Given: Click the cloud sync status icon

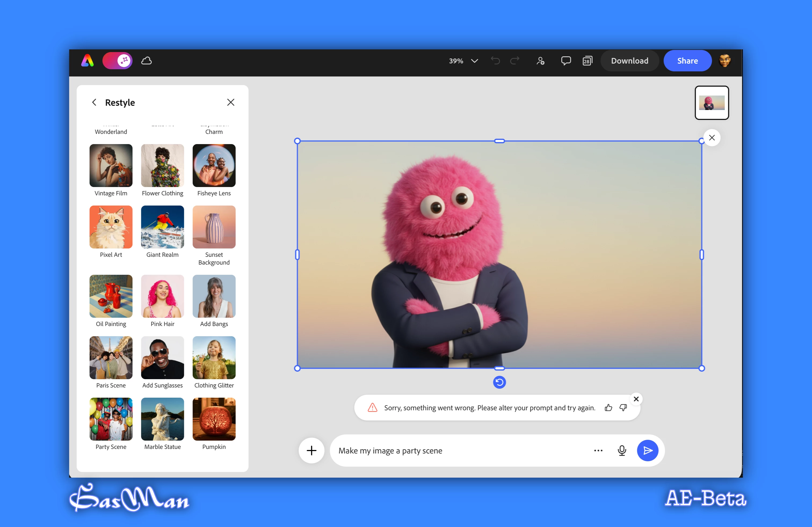Looking at the screenshot, I should pos(146,61).
